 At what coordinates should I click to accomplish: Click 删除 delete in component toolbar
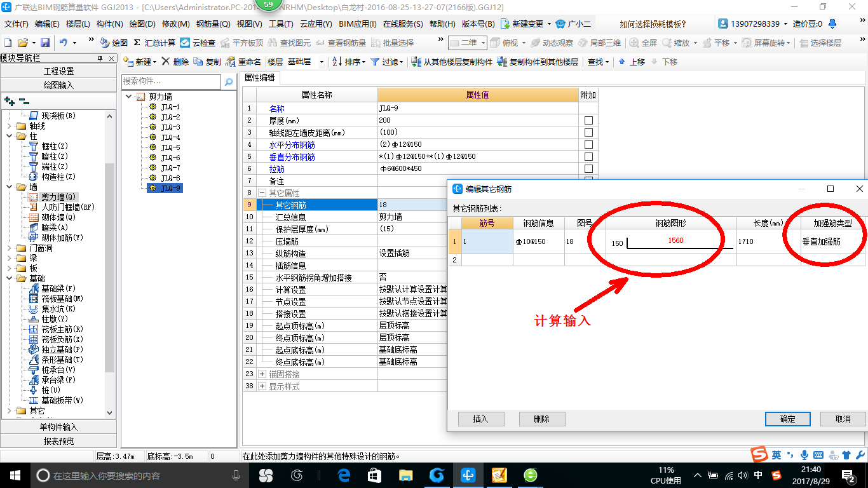(x=175, y=62)
